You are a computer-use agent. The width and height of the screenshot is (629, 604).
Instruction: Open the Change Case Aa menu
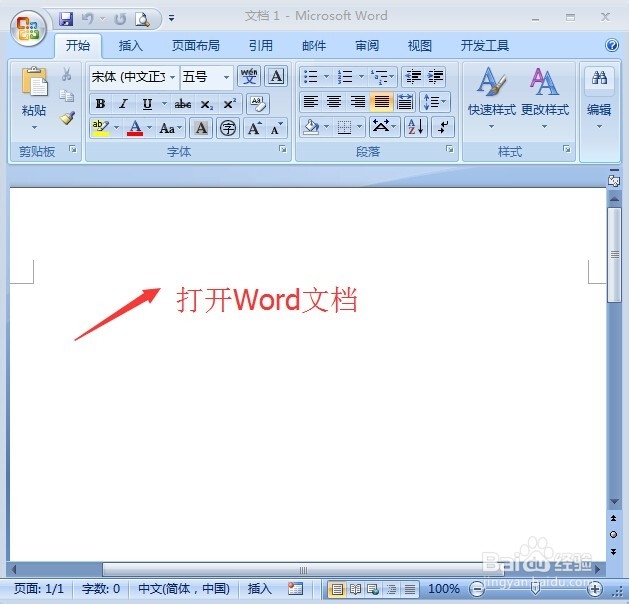[x=170, y=128]
